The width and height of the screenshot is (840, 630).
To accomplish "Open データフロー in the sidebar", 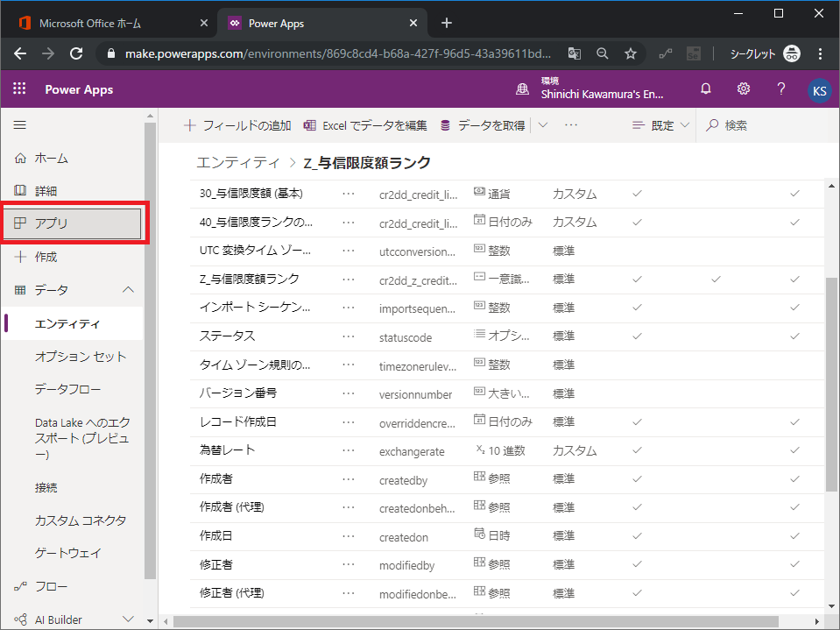I will [x=67, y=389].
